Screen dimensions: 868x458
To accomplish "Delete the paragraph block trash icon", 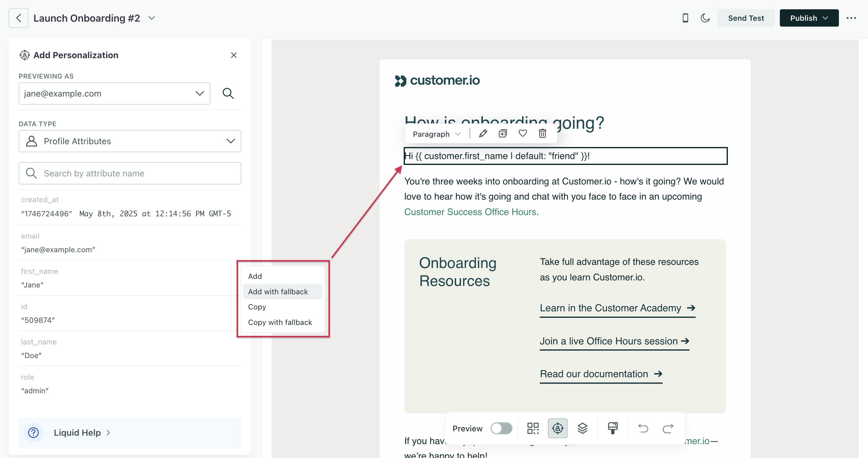I will (x=542, y=133).
